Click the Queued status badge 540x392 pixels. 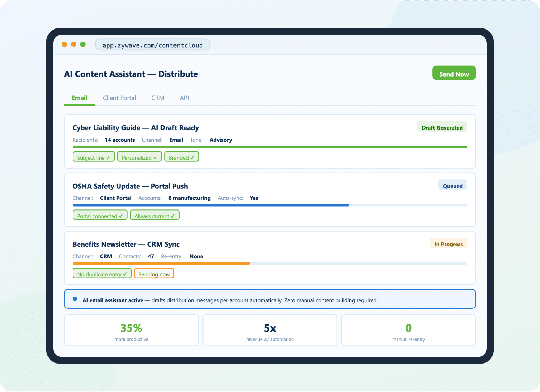click(452, 186)
